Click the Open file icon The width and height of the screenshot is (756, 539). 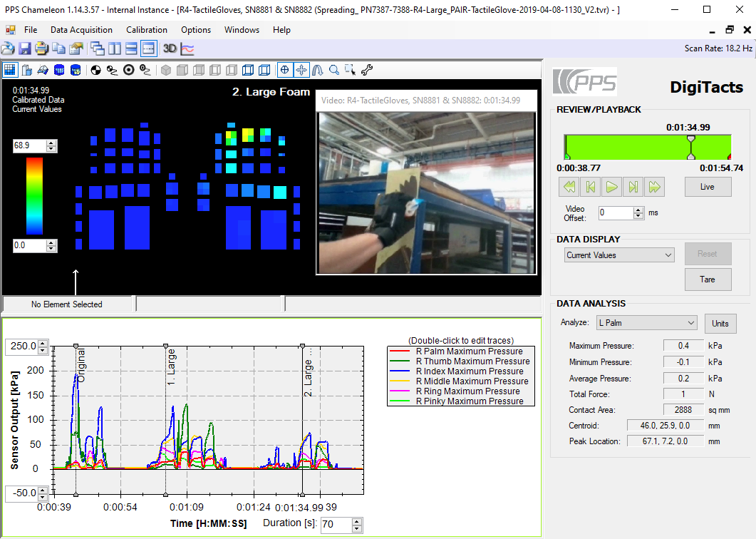[8, 48]
